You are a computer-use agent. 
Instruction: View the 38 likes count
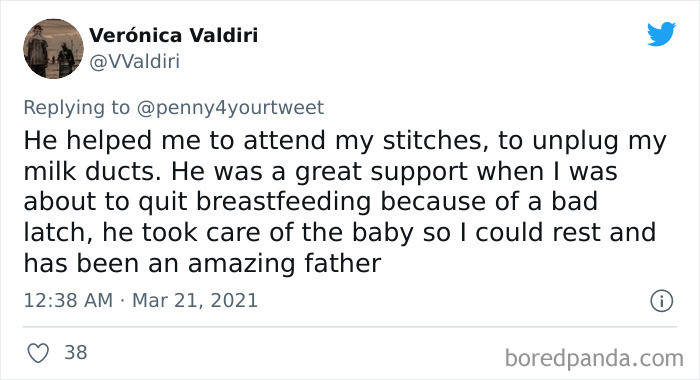point(76,352)
